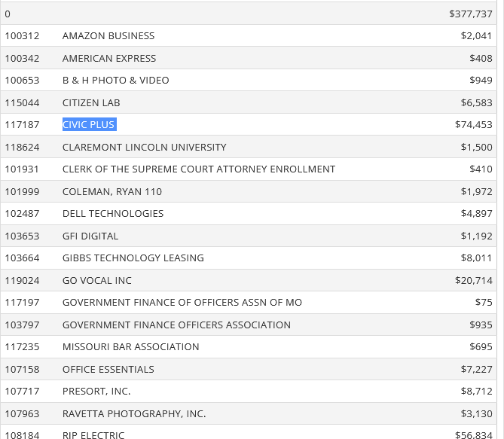
Task: Click the 0 ID in top row
Action: (x=8, y=14)
